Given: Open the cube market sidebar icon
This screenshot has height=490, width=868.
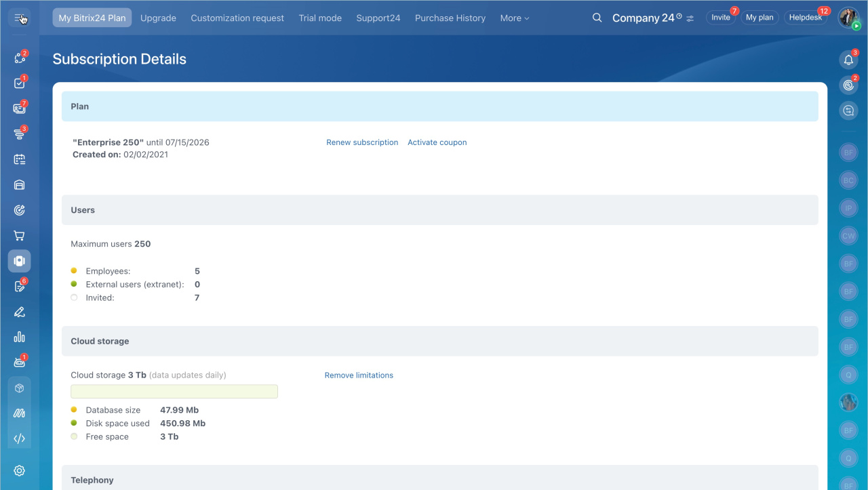Looking at the screenshot, I should point(19,388).
